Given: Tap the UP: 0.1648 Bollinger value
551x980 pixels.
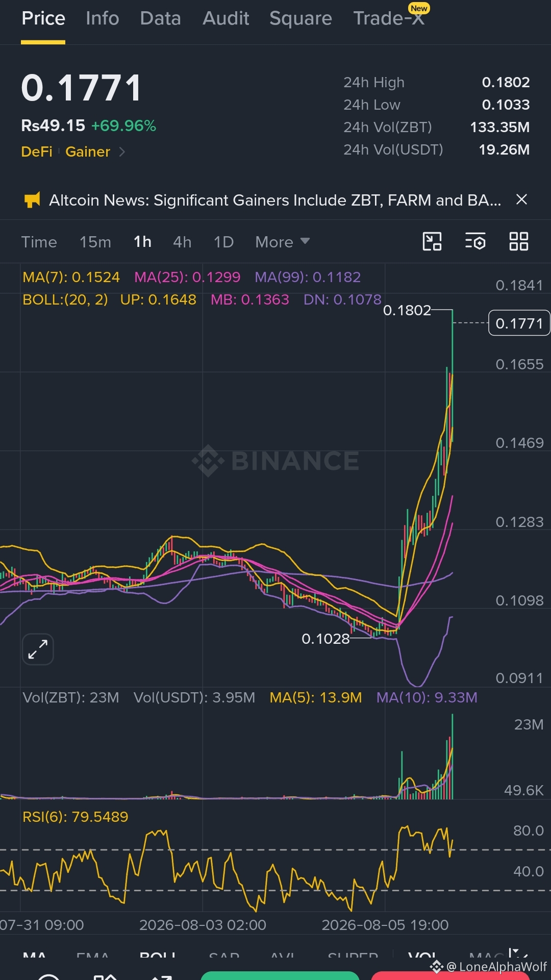Looking at the screenshot, I should pyautogui.click(x=158, y=299).
